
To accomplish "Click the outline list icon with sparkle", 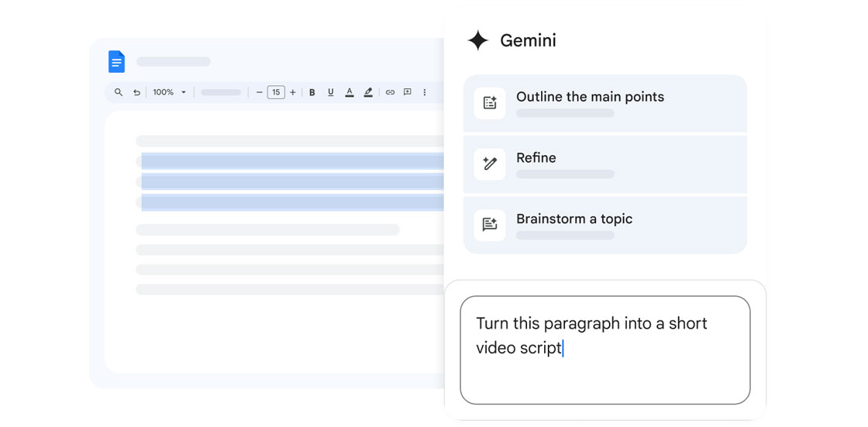I will [490, 103].
